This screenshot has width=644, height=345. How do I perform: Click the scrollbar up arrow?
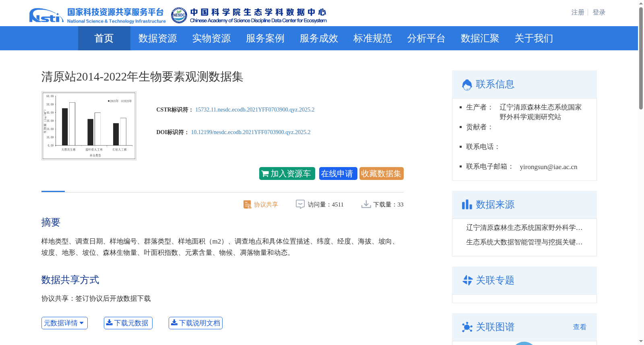pyautogui.click(x=641, y=3)
